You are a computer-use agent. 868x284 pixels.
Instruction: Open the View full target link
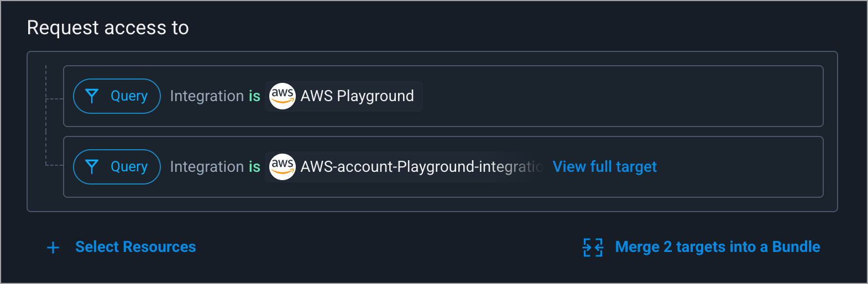click(605, 167)
